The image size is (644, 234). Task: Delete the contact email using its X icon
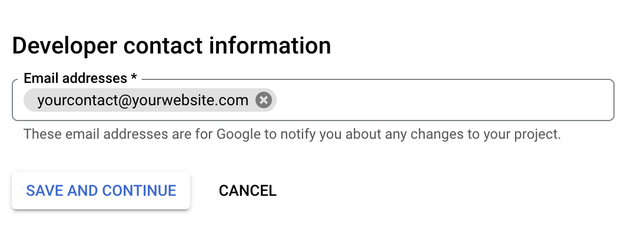click(x=264, y=100)
